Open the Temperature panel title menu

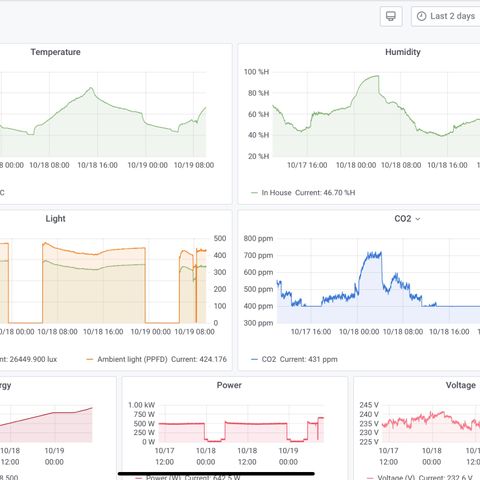pos(55,52)
